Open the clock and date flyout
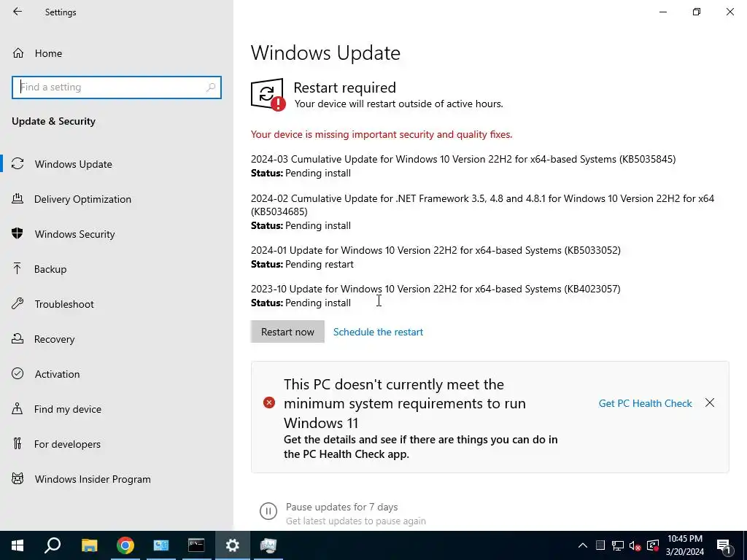The width and height of the screenshot is (747, 560). [x=684, y=545]
